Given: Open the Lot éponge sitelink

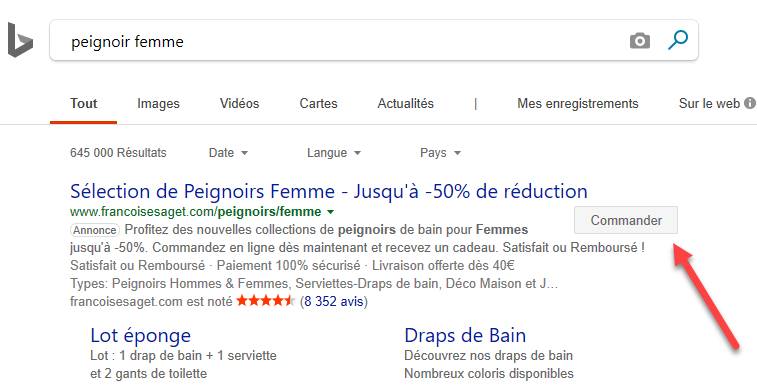Looking at the screenshot, I should coord(140,335).
